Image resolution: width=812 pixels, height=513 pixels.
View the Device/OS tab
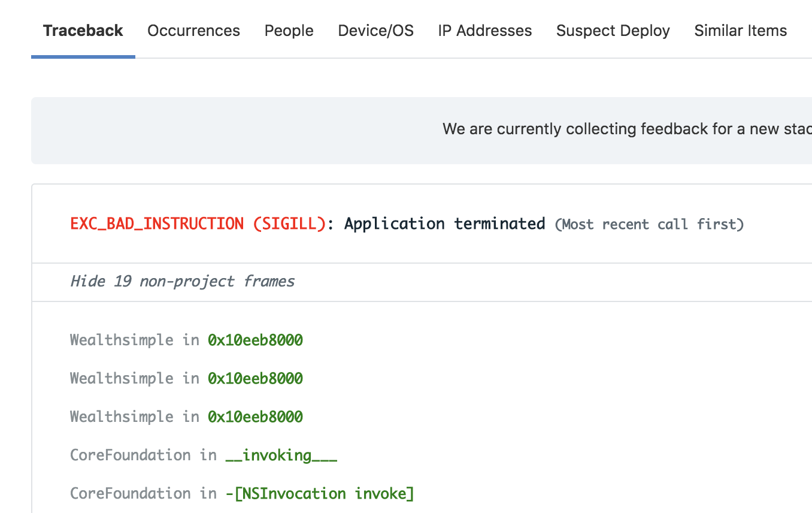[375, 31]
